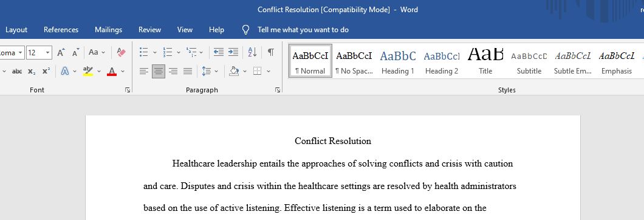Toggle superscript formatting
644x220 pixels.
coord(46,71)
